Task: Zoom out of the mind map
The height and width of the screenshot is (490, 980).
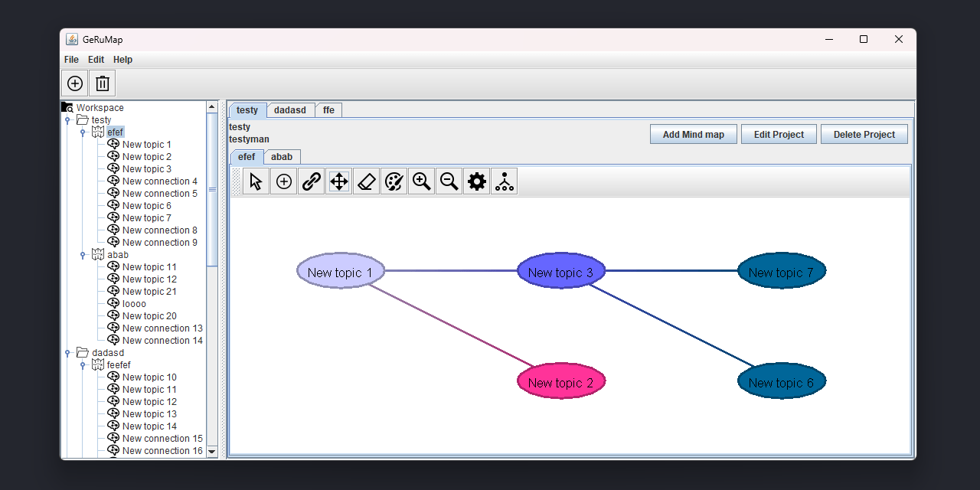Action: 449,181
